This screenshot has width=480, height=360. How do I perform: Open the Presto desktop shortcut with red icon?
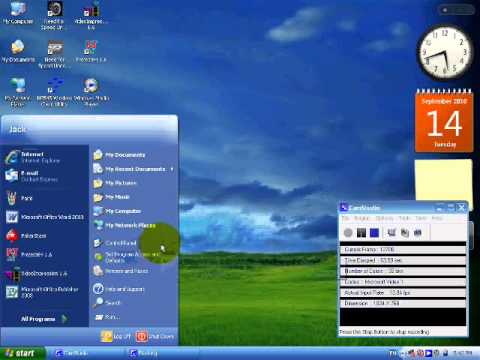(x=91, y=52)
